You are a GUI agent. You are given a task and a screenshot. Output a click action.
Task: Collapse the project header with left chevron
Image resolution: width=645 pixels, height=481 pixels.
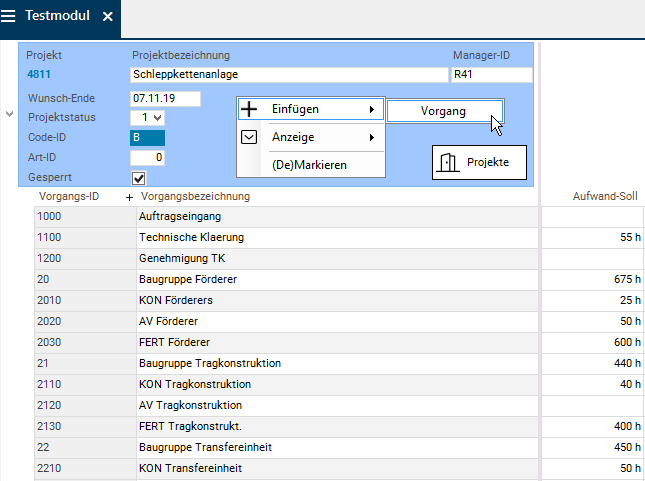click(9, 114)
